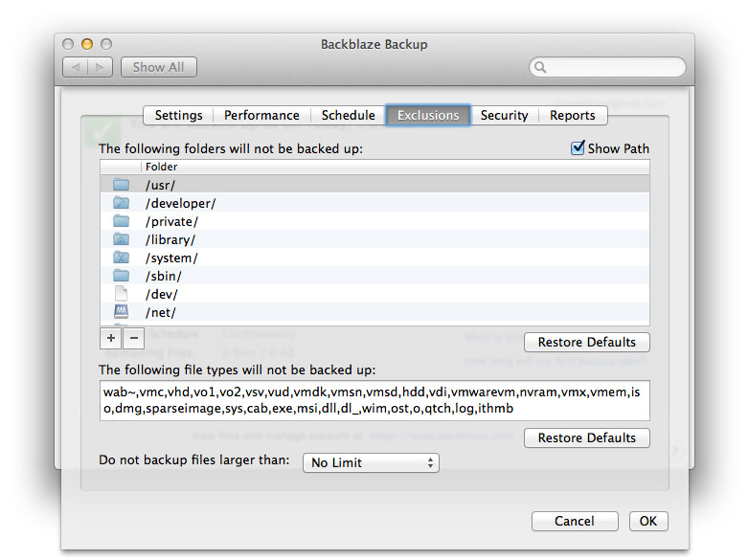Click into the excluded file types field
This screenshot has height=560, width=749.
374,400
